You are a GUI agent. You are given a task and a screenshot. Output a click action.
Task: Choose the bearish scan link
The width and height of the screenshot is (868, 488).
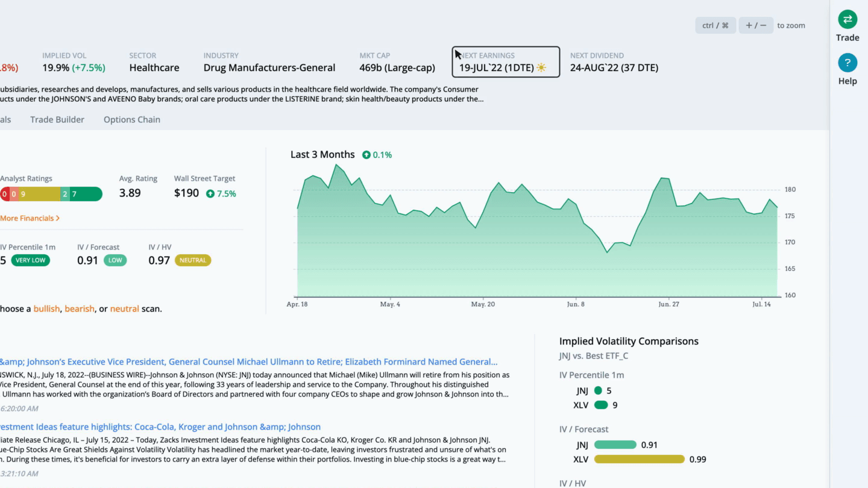tap(80, 308)
